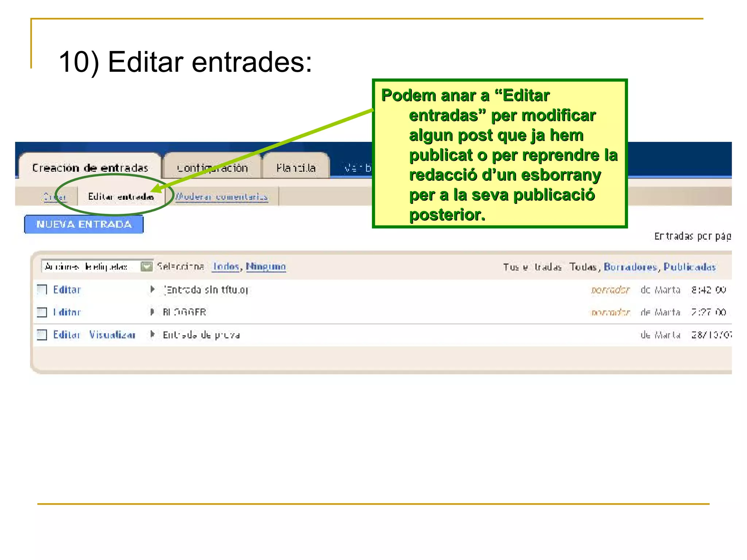Click the Entrada de prova title
Image resolution: width=747 pixels, height=560 pixels.
[201, 335]
